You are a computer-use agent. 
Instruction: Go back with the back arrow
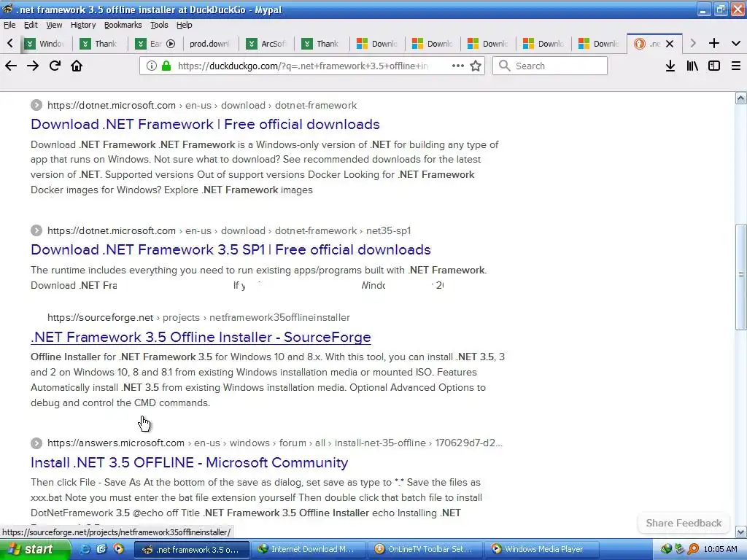click(10, 66)
